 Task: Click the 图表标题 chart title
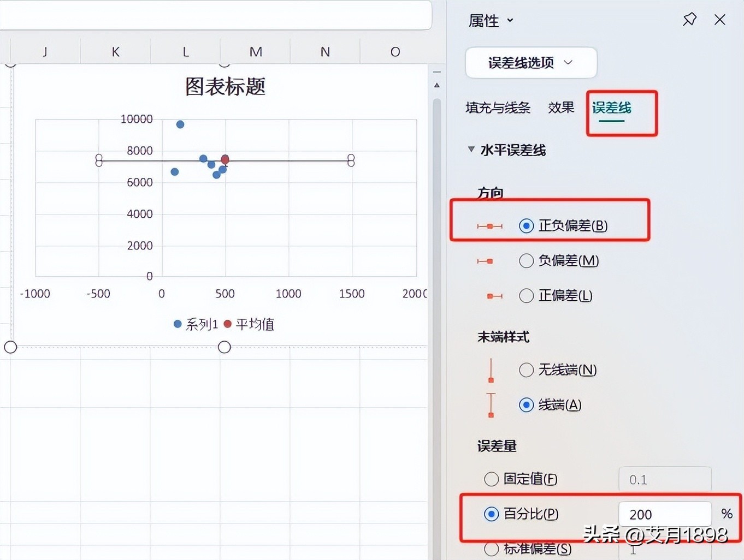click(225, 86)
